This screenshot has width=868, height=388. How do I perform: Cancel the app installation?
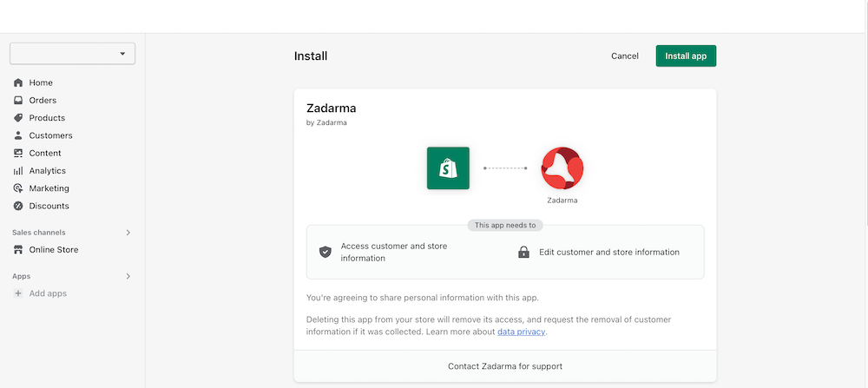point(624,56)
